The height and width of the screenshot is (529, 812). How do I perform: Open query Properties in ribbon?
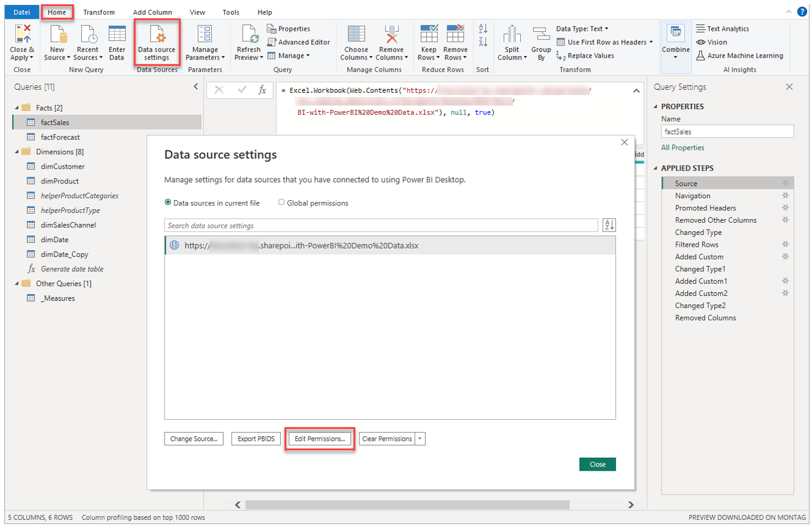tap(289, 29)
